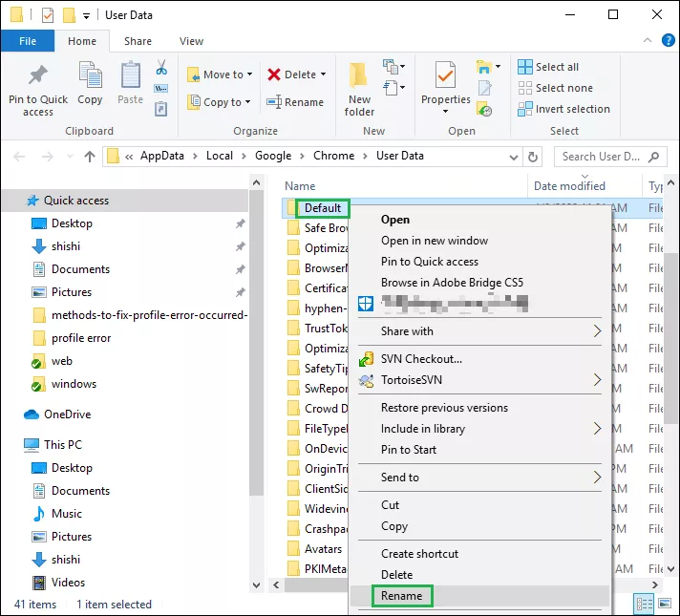
Task: Switch to Large icons view in status bar
Action: click(x=665, y=604)
